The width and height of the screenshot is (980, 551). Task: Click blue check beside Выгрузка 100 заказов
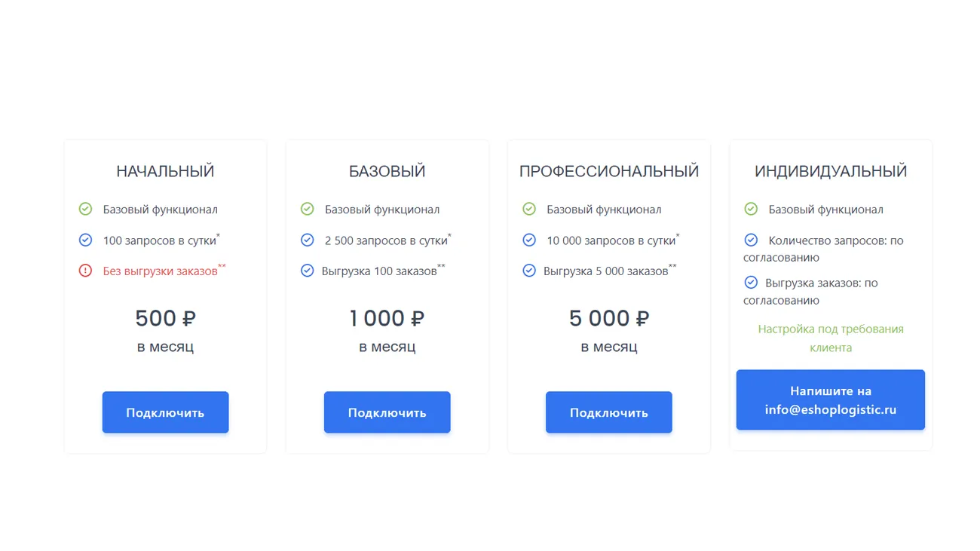click(x=307, y=270)
